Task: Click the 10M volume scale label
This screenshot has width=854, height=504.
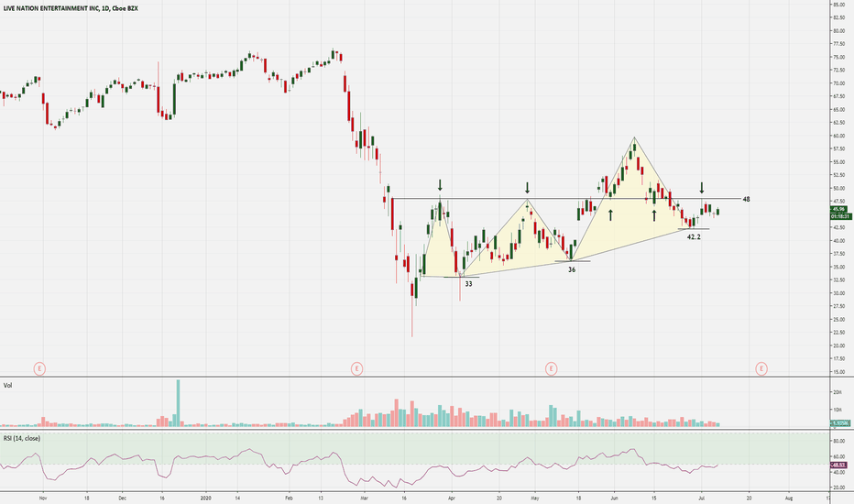Action: pyautogui.click(x=837, y=410)
